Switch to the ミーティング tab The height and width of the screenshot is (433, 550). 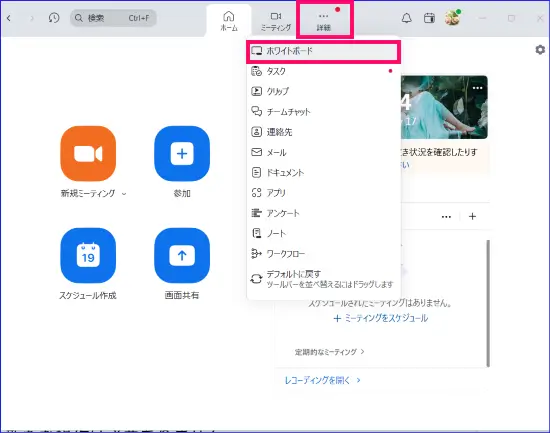276,21
